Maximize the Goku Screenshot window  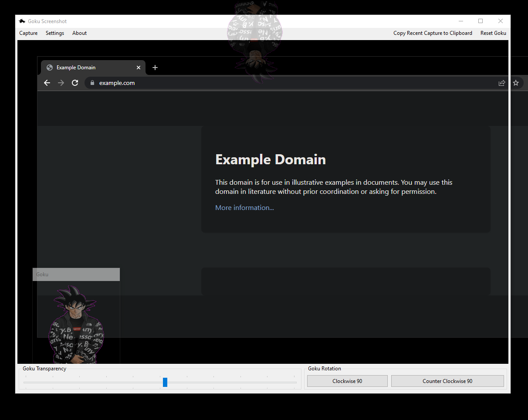coord(481,21)
